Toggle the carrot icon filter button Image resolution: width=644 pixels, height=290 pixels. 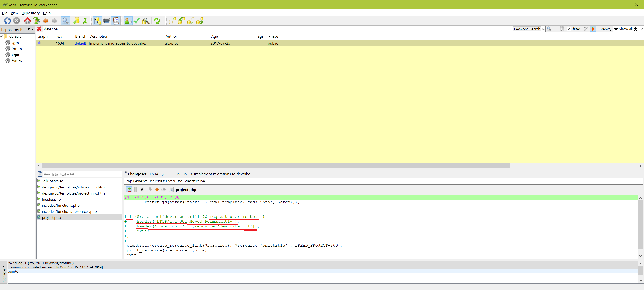coord(593,29)
